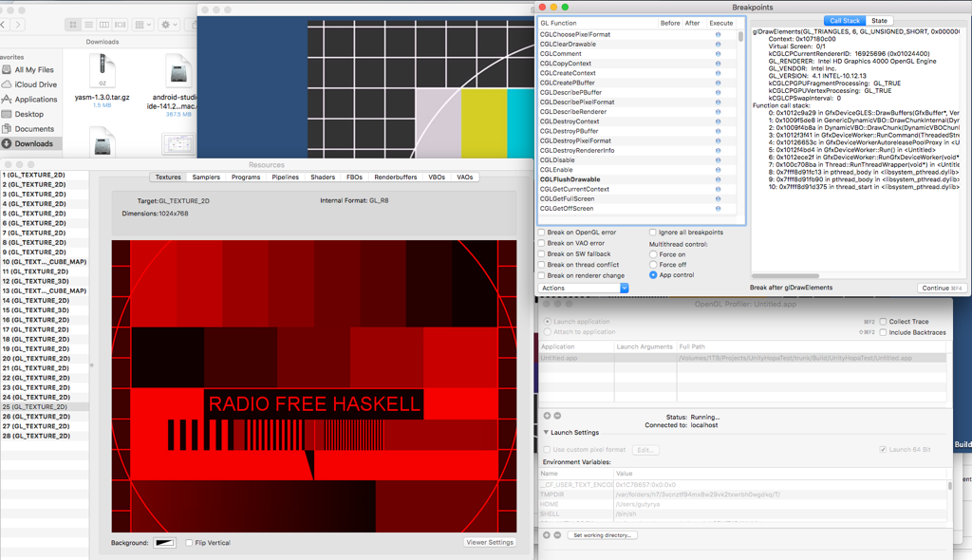Image resolution: width=972 pixels, height=560 pixels.
Task: Show the Call Stack tab
Action: click(844, 21)
